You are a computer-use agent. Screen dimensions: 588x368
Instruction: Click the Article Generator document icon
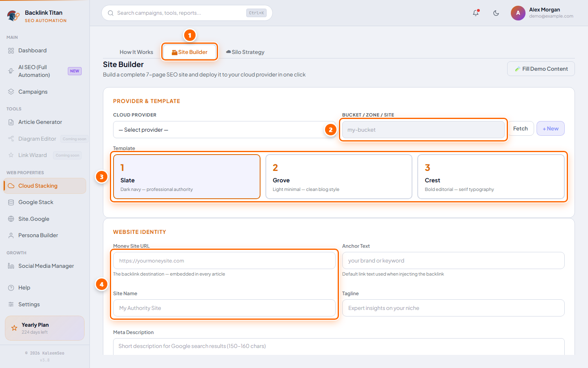click(x=11, y=122)
